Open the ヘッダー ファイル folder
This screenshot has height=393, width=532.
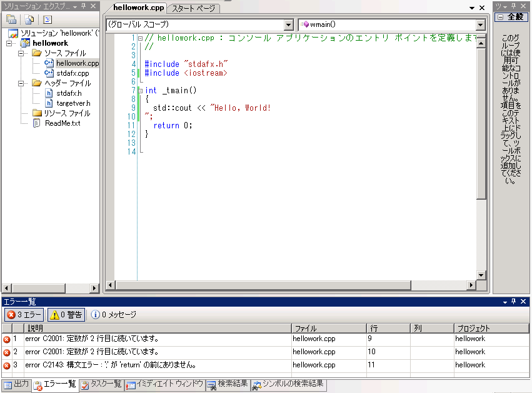tap(68, 83)
